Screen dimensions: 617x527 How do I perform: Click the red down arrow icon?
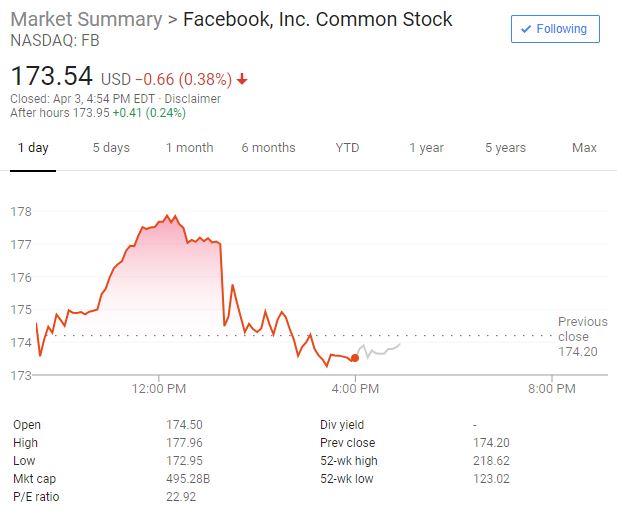point(243,79)
